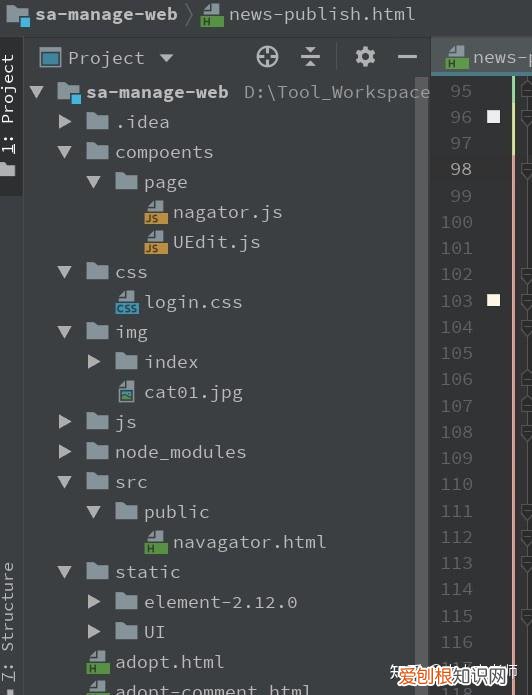Click white color swatch on line 96

click(x=493, y=117)
